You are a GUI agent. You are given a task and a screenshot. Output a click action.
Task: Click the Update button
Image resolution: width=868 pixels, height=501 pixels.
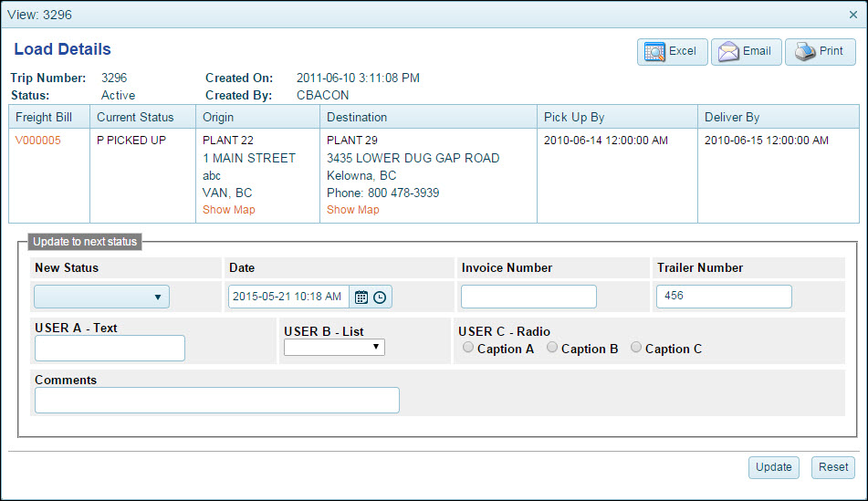click(x=774, y=467)
